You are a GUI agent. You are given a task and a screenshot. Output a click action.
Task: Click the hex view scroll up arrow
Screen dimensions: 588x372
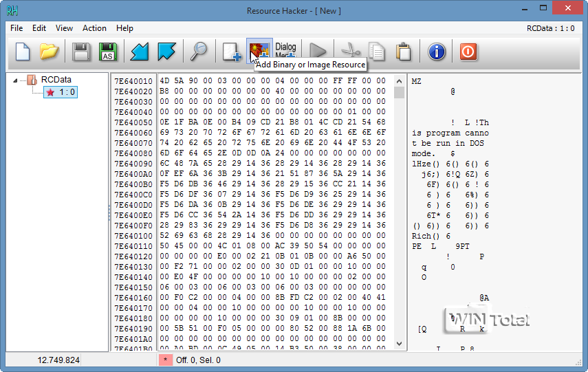click(399, 81)
